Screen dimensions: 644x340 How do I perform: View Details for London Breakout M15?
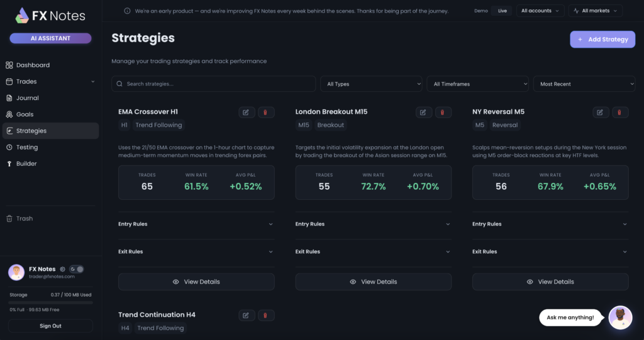[x=374, y=282]
